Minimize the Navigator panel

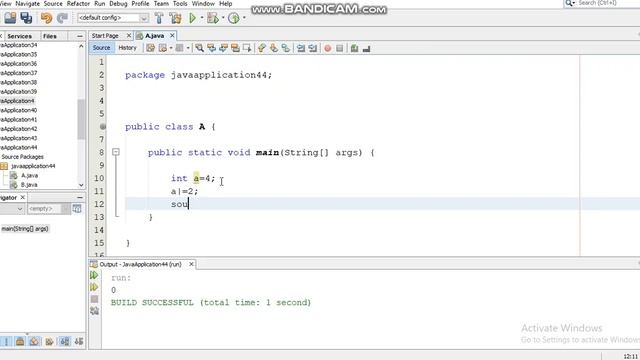[x=80, y=198]
